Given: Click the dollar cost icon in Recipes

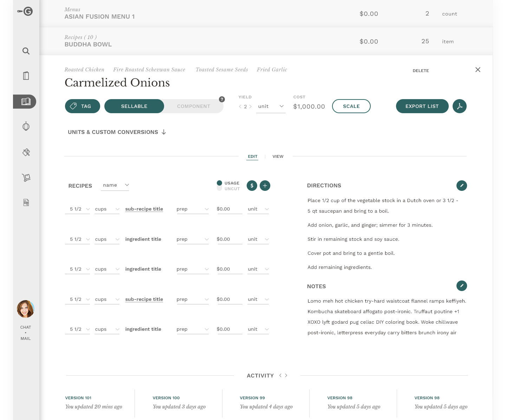Looking at the screenshot, I should click(252, 186).
